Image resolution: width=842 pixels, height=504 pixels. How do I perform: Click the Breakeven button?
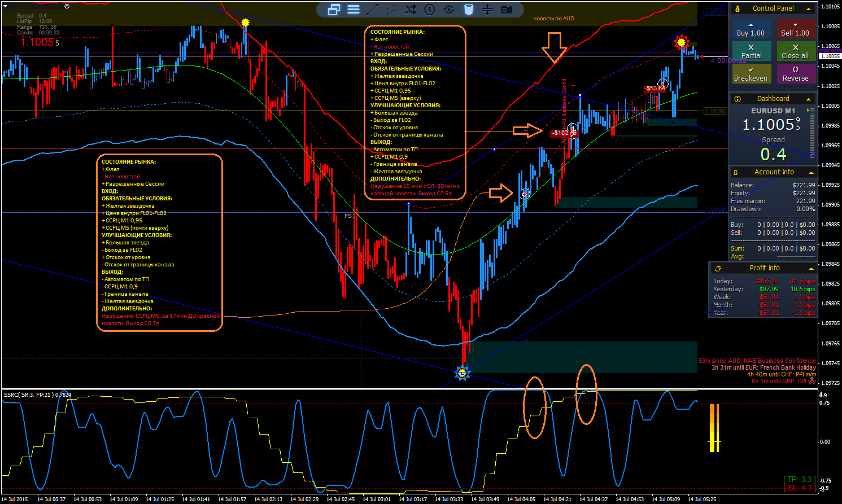751,74
